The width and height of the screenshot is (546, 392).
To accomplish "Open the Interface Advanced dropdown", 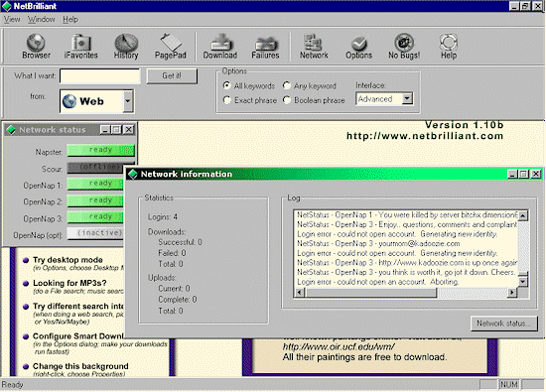I will point(407,99).
